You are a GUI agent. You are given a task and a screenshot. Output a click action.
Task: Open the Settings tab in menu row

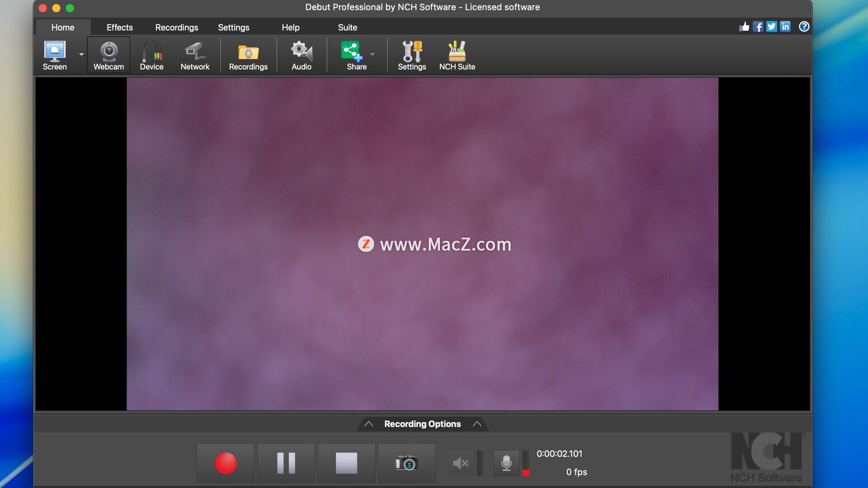coord(234,27)
